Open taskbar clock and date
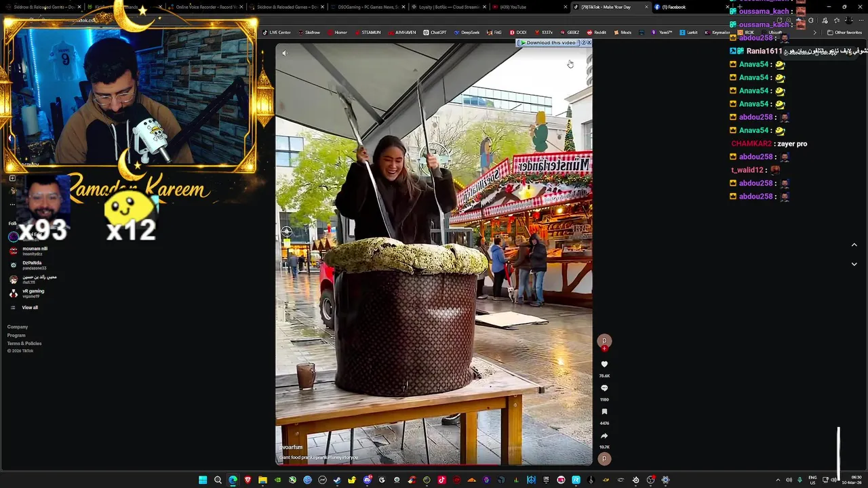The image size is (868, 488). [852, 480]
